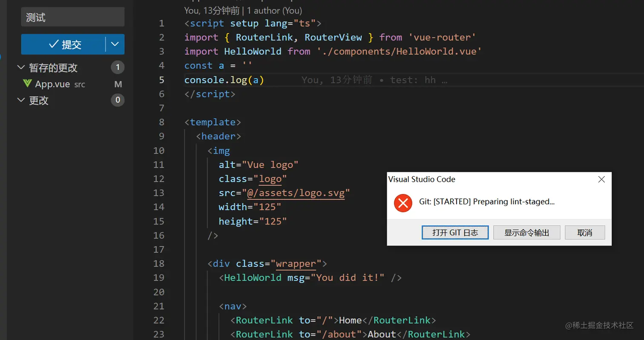Click the <nav> tag on line 21
Screen dimensions: 644x340
pos(233,306)
